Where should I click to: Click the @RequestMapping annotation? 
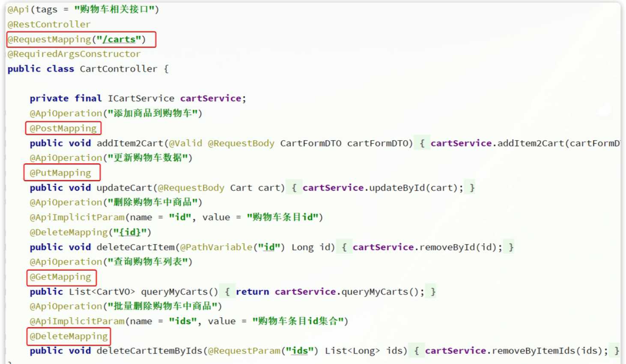point(49,40)
